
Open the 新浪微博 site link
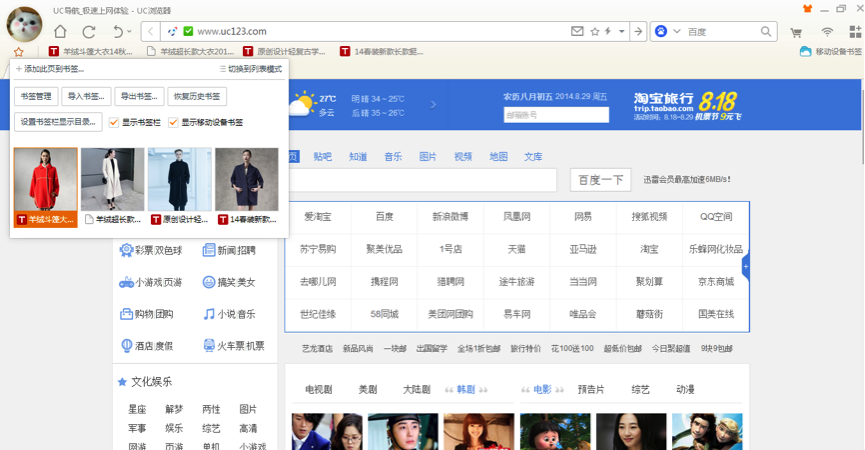[450, 217]
